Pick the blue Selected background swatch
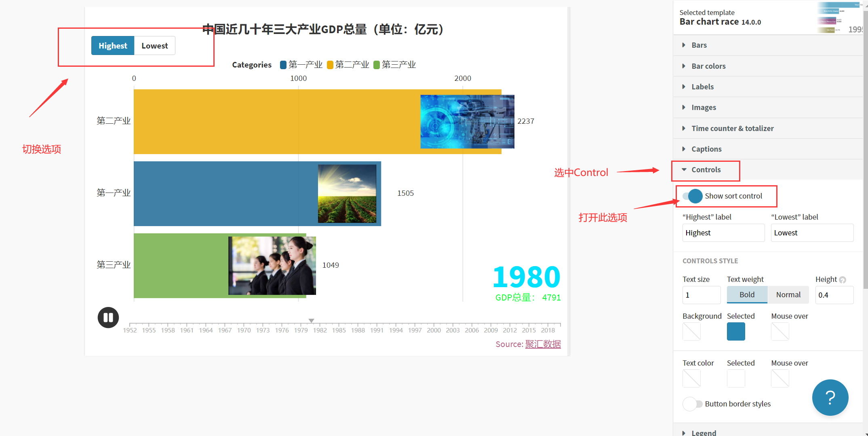868x436 pixels. (x=736, y=332)
